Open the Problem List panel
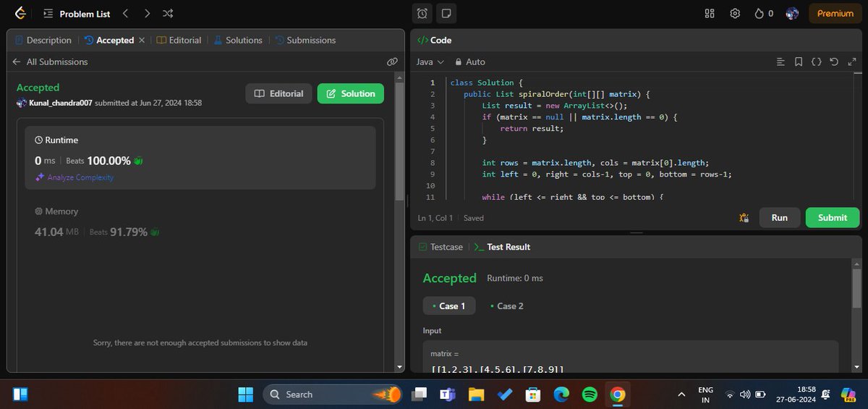The width and height of the screenshot is (868, 409). click(x=75, y=14)
